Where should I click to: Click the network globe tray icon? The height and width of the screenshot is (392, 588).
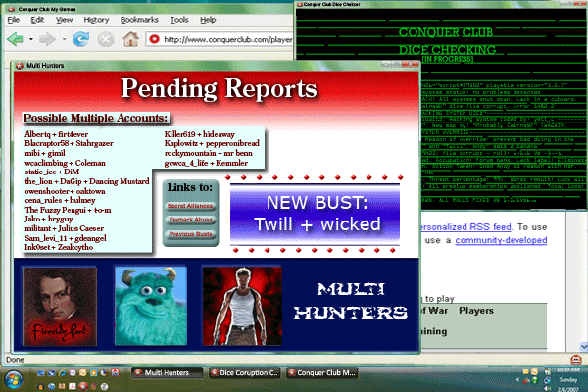click(548, 380)
